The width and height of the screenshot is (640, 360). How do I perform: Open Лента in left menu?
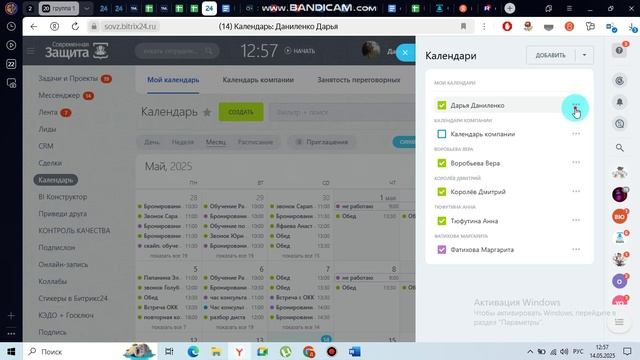point(48,112)
